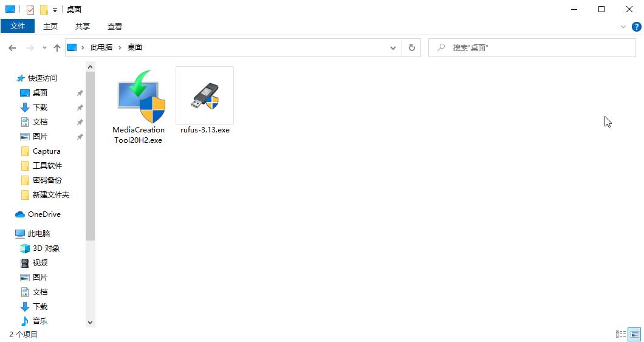Open 图片 under quick access

point(40,136)
